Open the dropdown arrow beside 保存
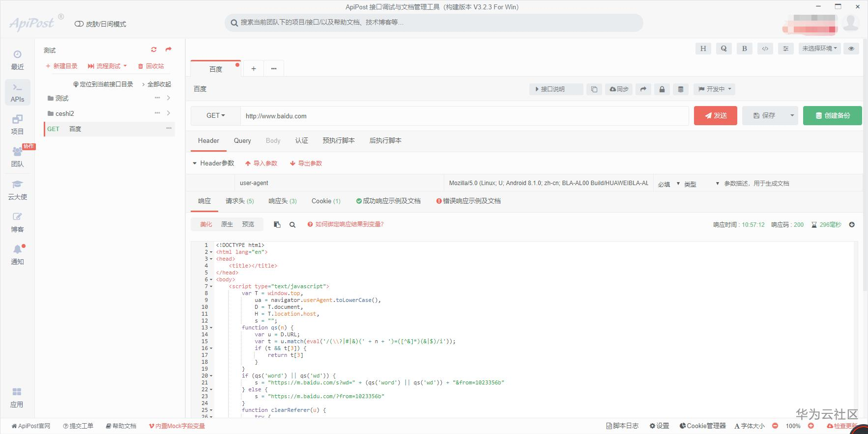Image resolution: width=868 pixels, height=434 pixels. [792, 116]
